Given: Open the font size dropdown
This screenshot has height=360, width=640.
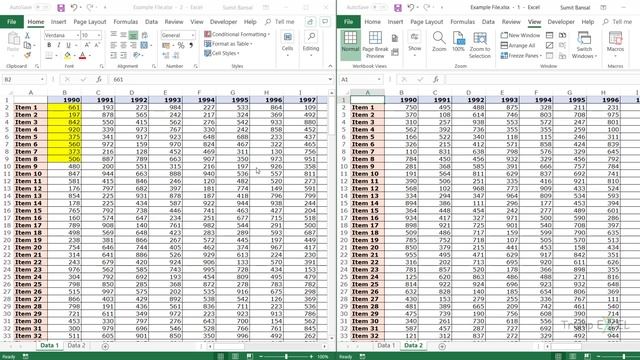Looking at the screenshot, I should (x=98, y=36).
